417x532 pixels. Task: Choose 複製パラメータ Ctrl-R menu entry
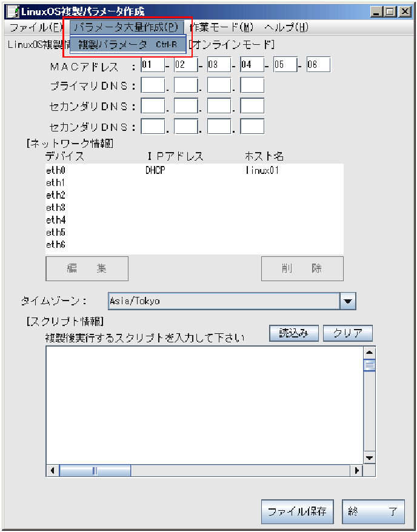128,44
